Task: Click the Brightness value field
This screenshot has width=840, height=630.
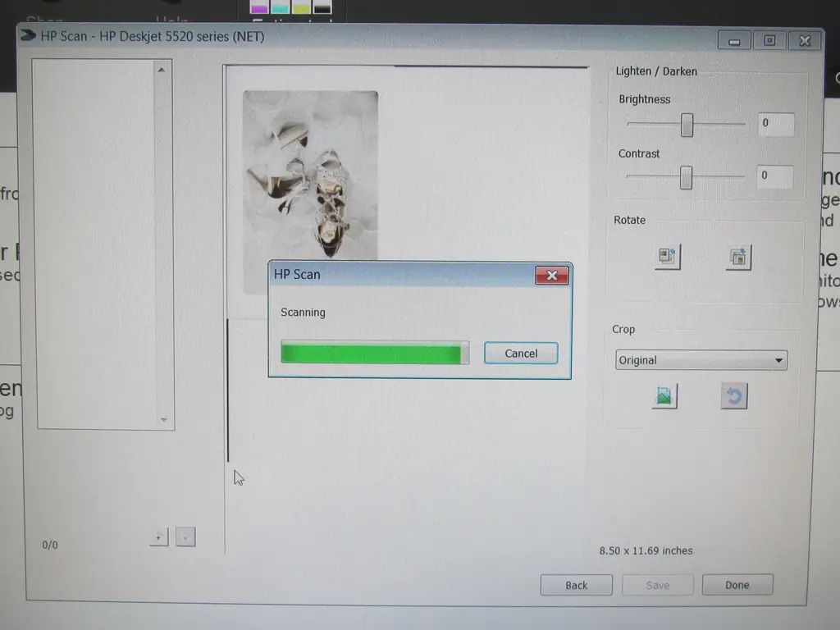Action: pos(775,124)
